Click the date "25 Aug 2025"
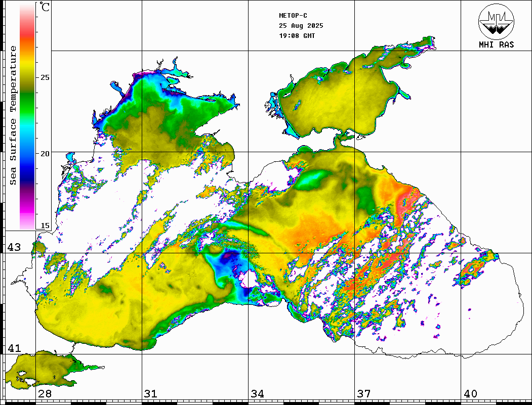This screenshot has height=405, width=532. click(301, 26)
